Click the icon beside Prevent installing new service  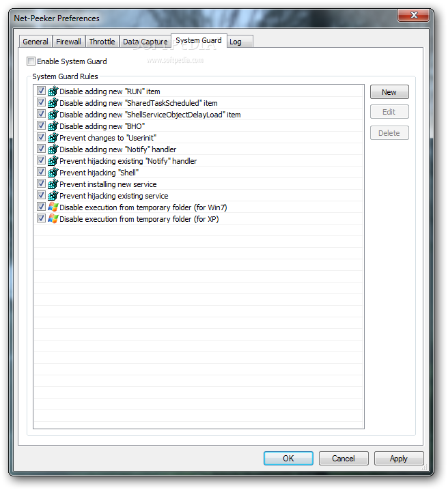click(x=53, y=184)
